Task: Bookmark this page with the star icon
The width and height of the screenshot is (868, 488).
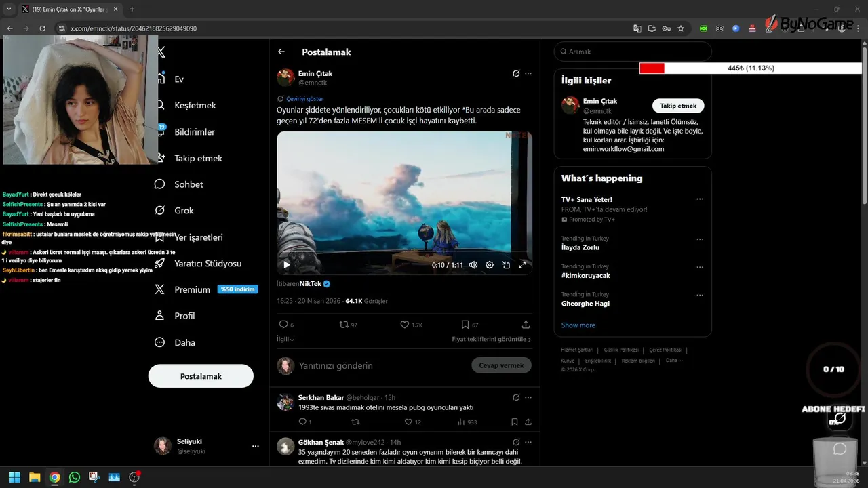Action: coord(681,28)
